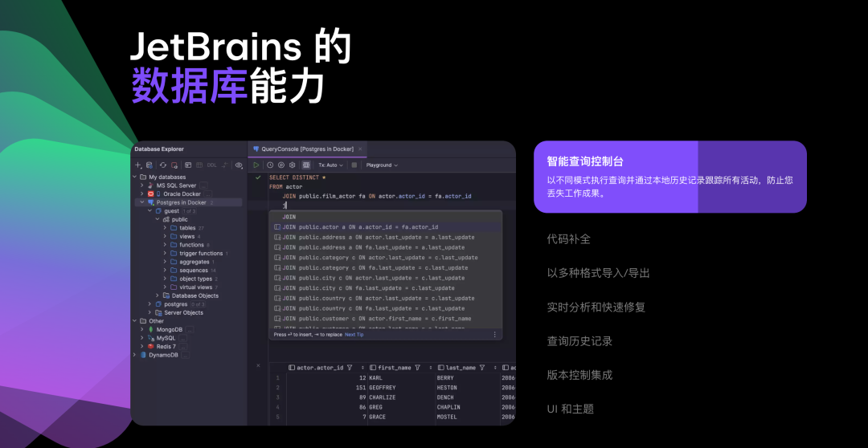Open the completion popup kebab menu

(495, 335)
